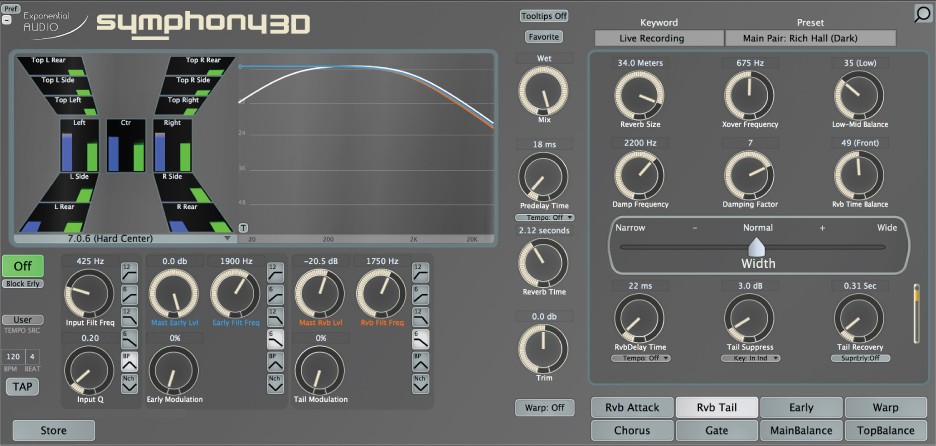Click the BPM field showing 120
Image resolution: width=936 pixels, height=446 pixels.
pyautogui.click(x=13, y=357)
